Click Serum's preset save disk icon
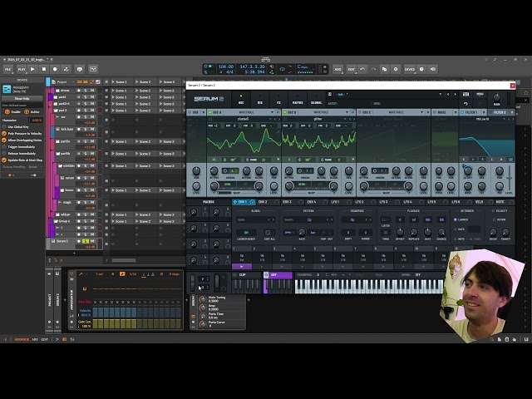Image resolution: width=532 pixels, height=399 pixels. click(x=329, y=94)
